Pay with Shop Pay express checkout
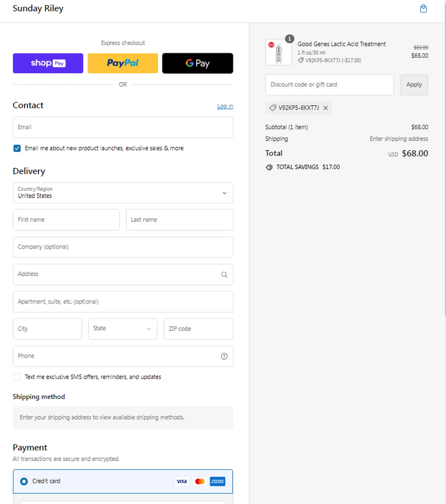This screenshot has height=504, width=446. (x=48, y=63)
